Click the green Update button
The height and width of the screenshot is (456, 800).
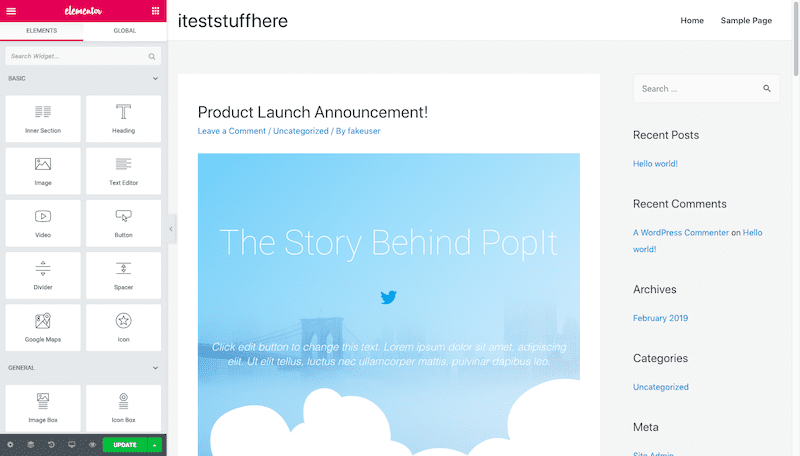[x=125, y=445]
